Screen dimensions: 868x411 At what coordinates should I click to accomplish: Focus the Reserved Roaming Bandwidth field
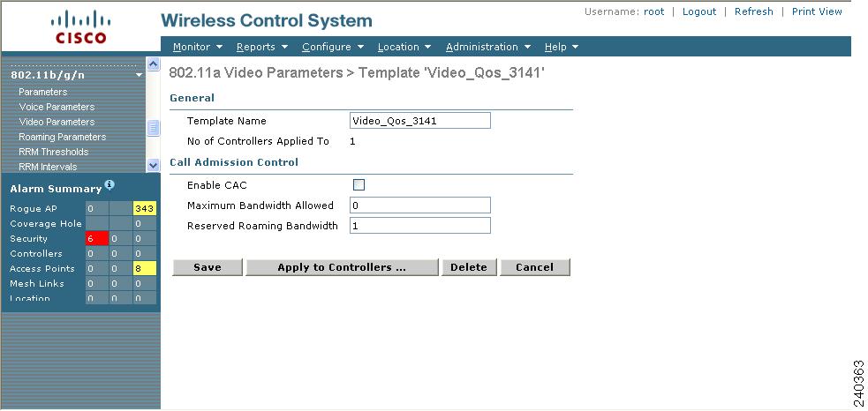(x=420, y=226)
